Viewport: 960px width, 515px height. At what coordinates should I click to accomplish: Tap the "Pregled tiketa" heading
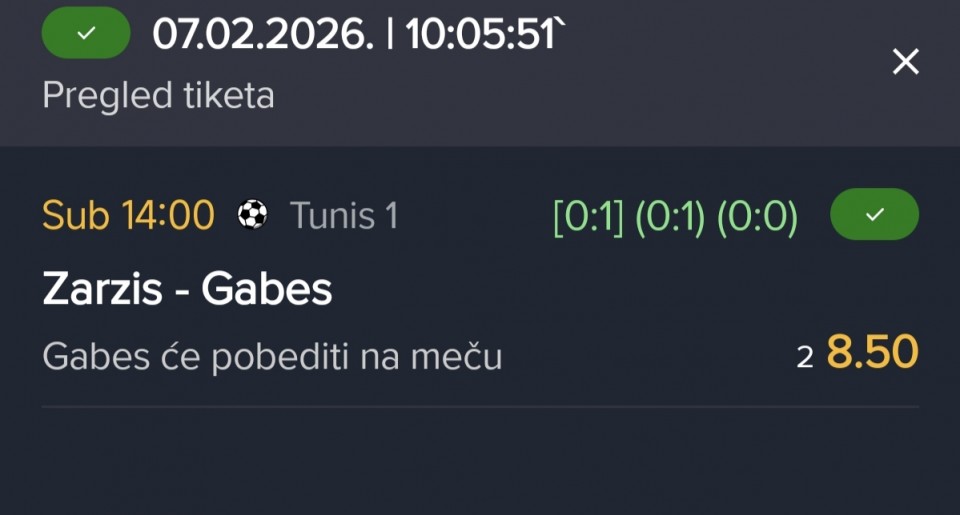[x=158, y=96]
